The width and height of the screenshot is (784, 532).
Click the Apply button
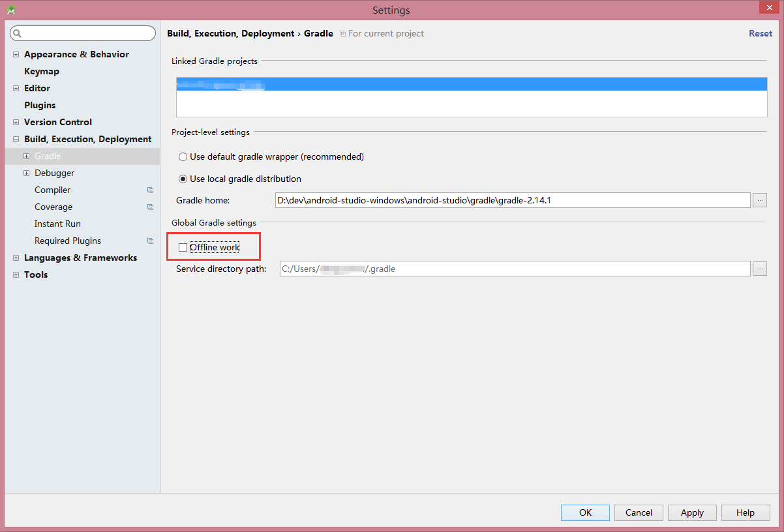692,512
